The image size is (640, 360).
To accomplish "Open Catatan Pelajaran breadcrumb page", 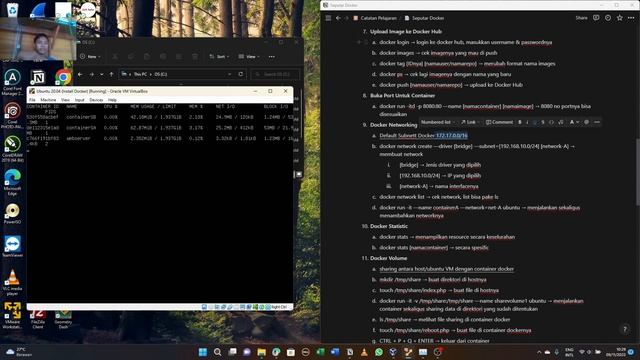I will point(375,18).
